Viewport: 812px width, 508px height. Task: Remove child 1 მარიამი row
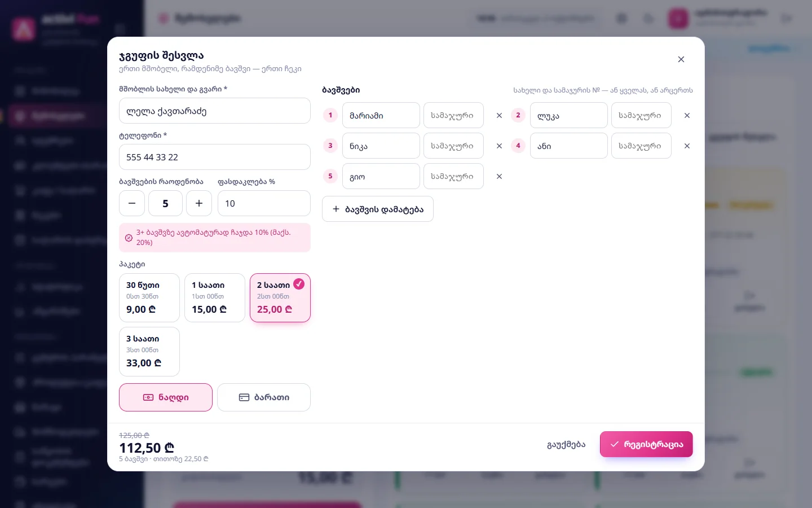(499, 115)
